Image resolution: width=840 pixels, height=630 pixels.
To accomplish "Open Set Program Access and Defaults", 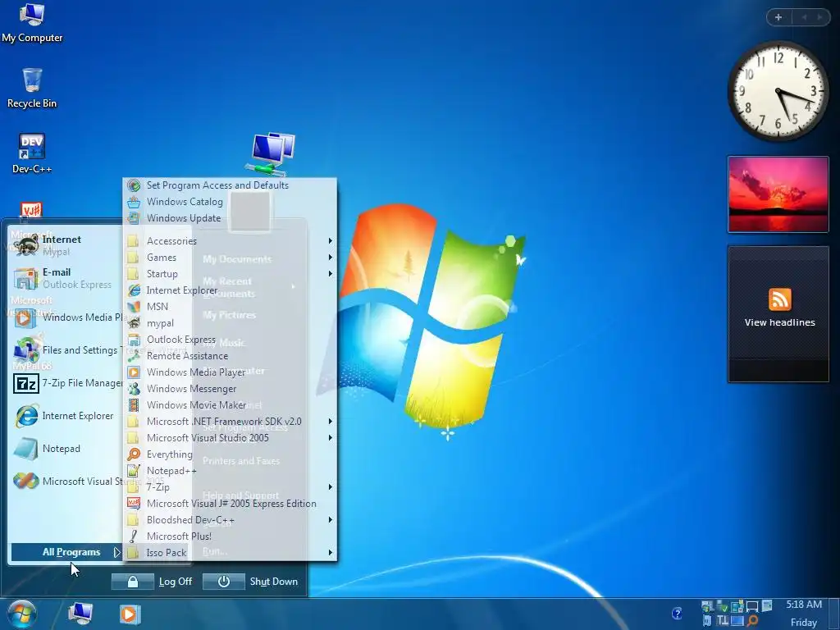I will (x=230, y=185).
